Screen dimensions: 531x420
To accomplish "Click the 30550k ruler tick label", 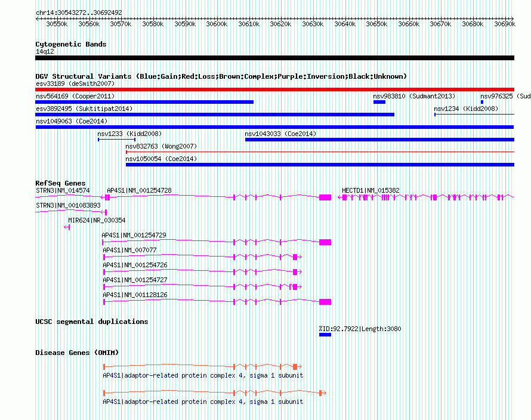I will click(57, 24).
